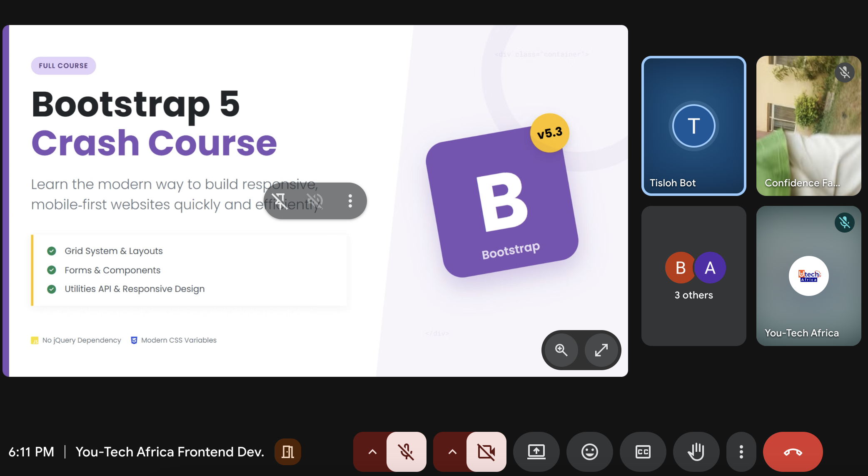Image resolution: width=868 pixels, height=476 pixels.
Task: Turn on the microphone
Action: coord(406,452)
